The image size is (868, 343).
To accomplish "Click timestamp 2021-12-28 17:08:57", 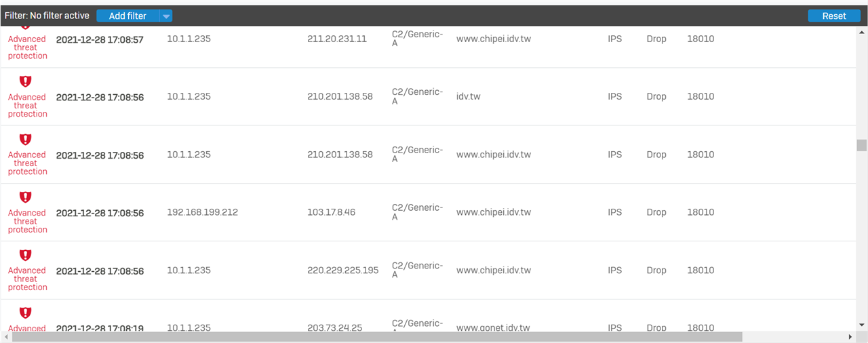I will click(x=100, y=39).
